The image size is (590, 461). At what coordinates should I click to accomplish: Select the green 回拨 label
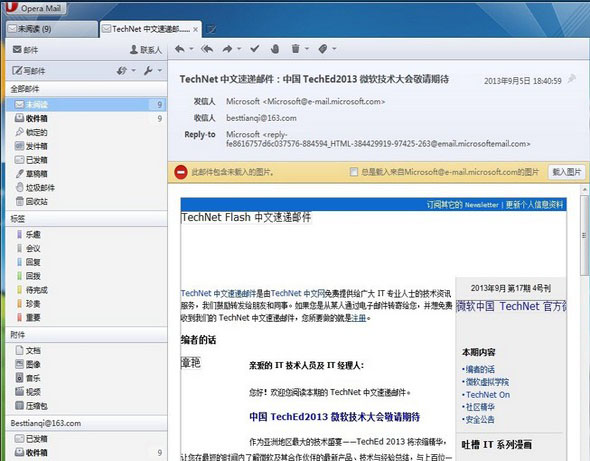click(x=86, y=276)
